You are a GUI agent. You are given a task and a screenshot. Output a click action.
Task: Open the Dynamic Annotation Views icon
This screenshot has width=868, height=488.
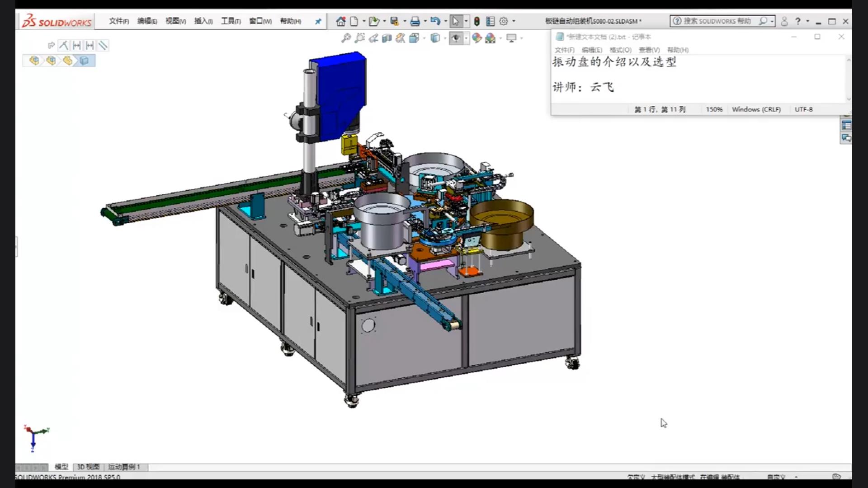coord(400,38)
